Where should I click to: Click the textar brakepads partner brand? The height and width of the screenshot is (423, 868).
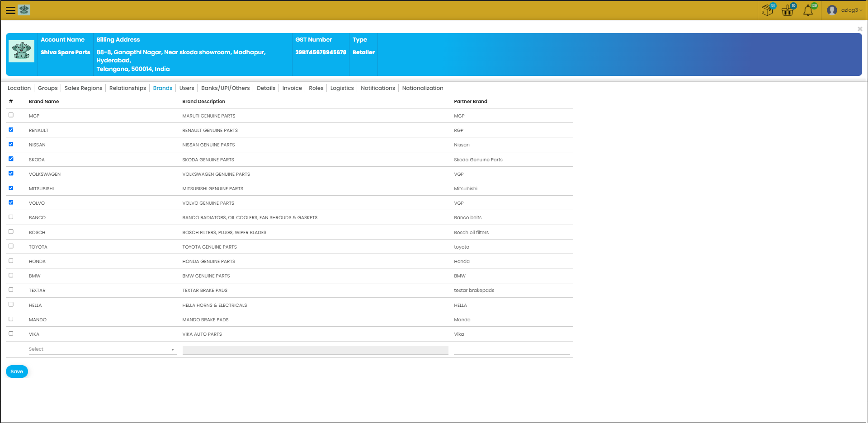point(474,291)
